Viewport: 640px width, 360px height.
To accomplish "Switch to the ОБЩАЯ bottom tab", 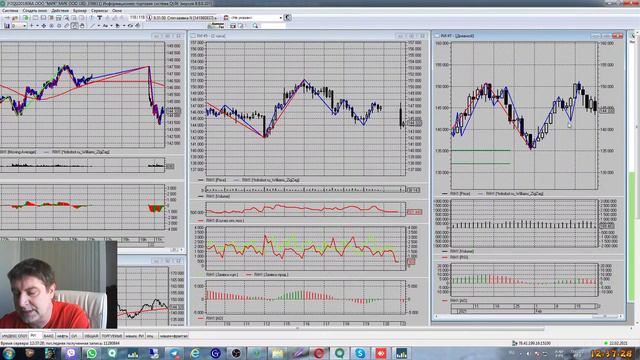I will (91, 336).
